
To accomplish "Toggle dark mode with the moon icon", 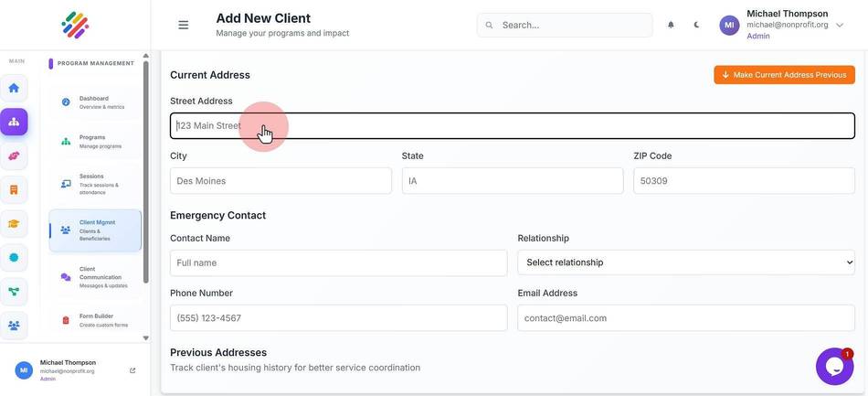I will point(696,25).
